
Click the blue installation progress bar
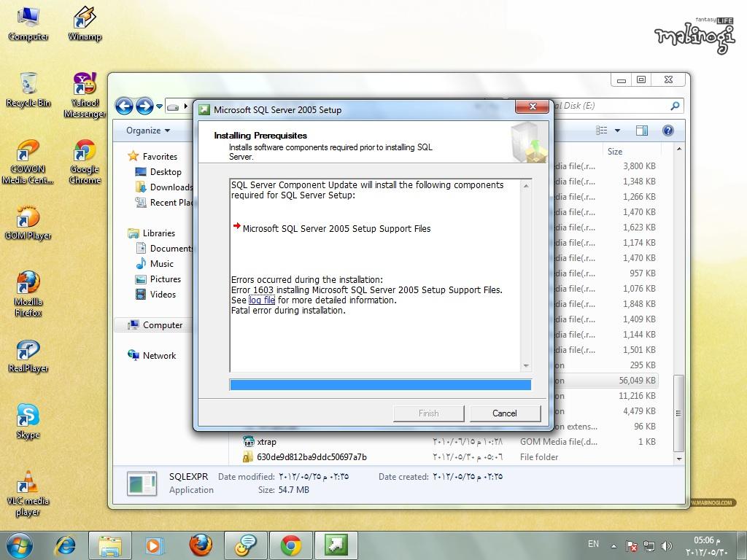(x=380, y=385)
